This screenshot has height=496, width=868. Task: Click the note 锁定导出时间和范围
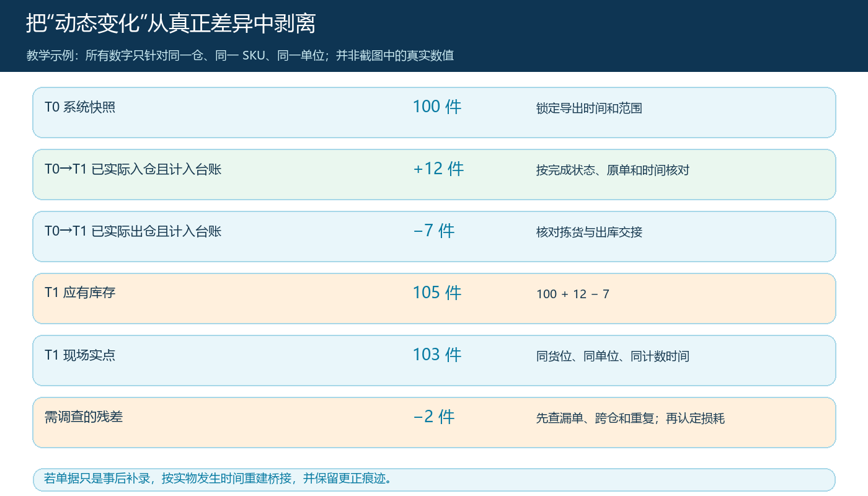589,108
